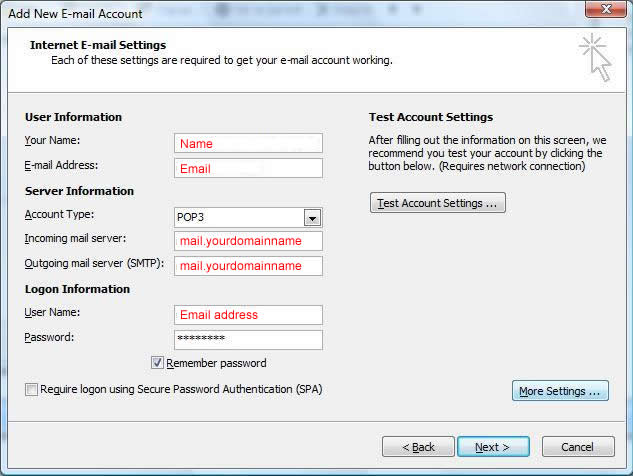Image resolution: width=633 pixels, height=476 pixels.
Task: Go back with the Back button
Action: click(415, 446)
